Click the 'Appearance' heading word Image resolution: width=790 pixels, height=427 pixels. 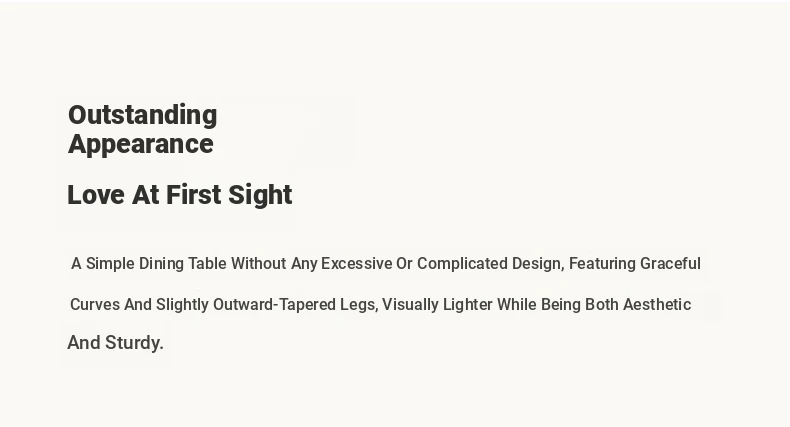141,145
